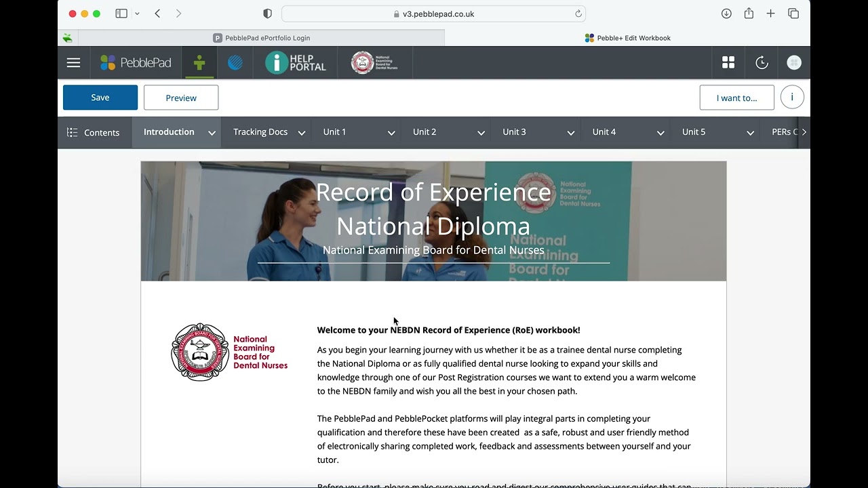The height and width of the screenshot is (488, 868).
Task: Expand the Unit 1 dropdown chevron
Action: coord(391,133)
